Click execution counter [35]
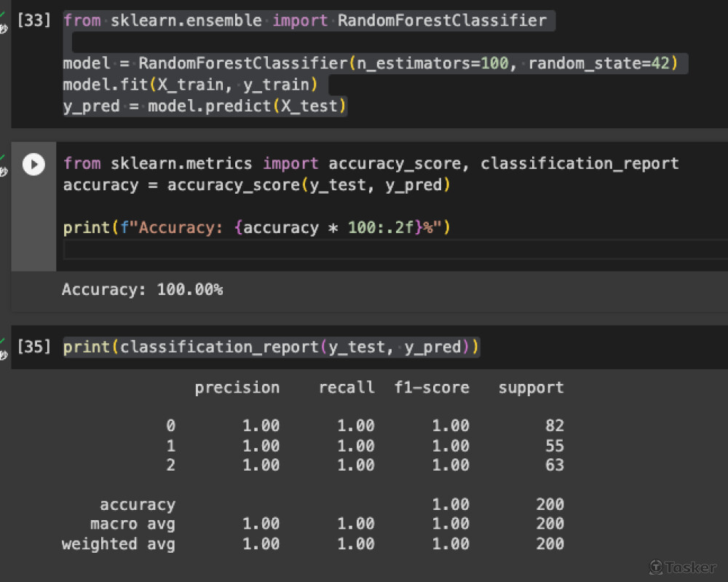This screenshot has height=582, width=728. [33, 347]
